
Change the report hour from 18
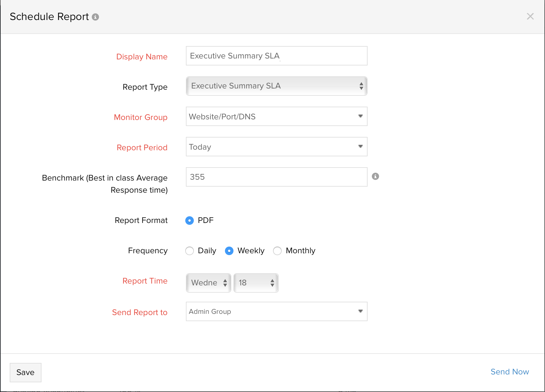click(256, 283)
